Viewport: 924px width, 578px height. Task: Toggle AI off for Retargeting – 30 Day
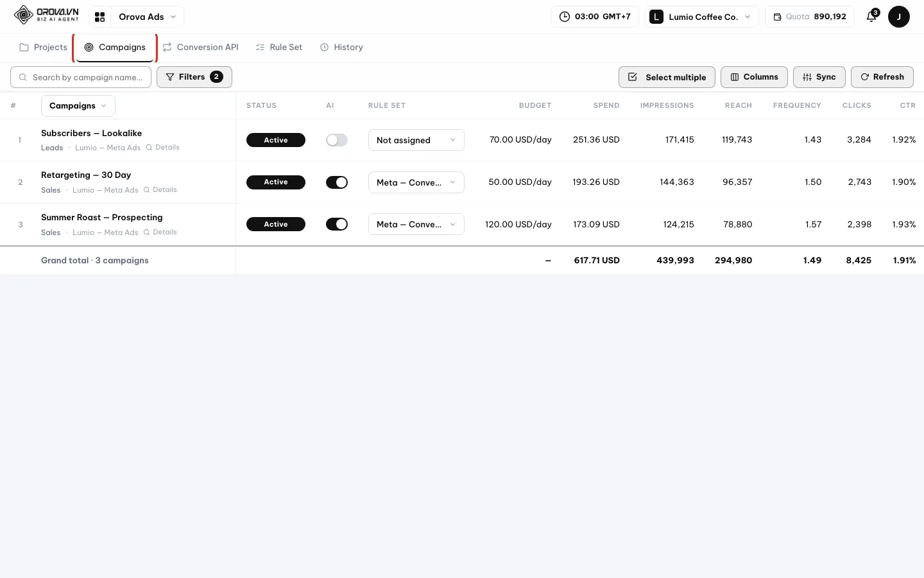(337, 182)
